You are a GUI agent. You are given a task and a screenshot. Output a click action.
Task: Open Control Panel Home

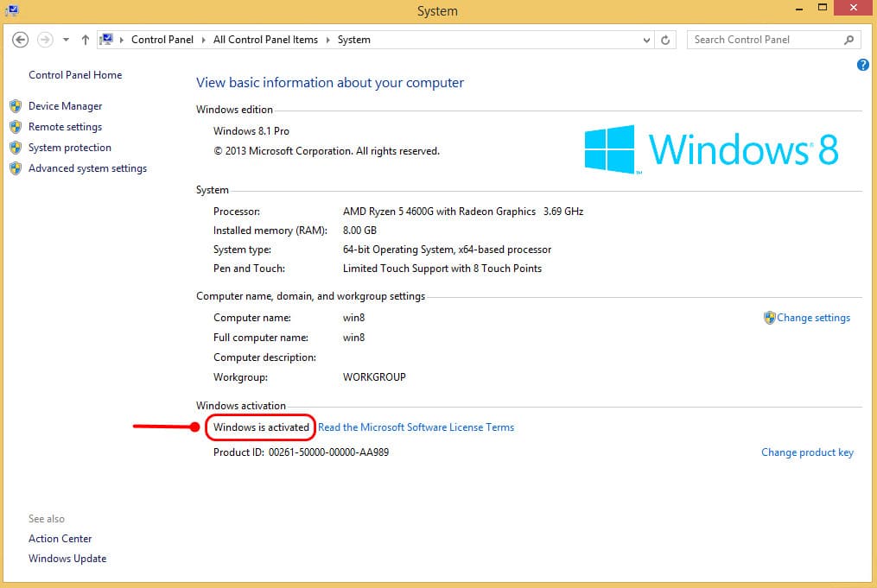75,75
